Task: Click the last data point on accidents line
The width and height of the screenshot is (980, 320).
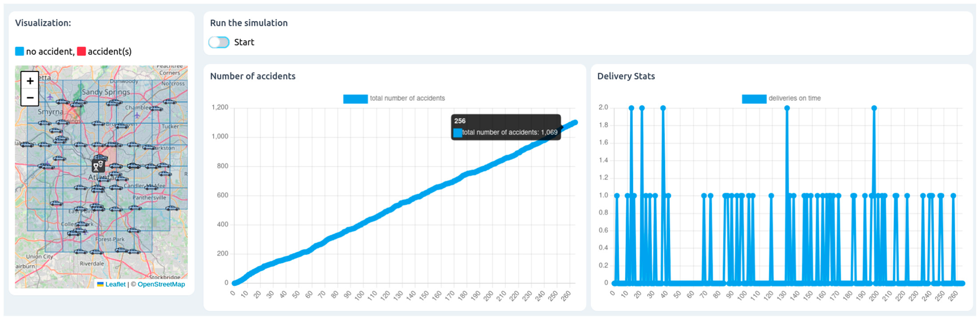Action: coord(575,123)
